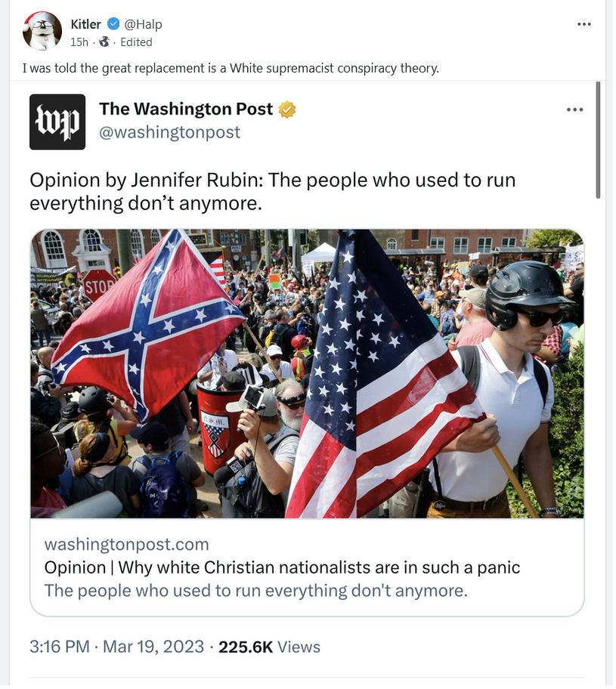
Task: Click the Jennifer Rubin opinion tweet text
Action: tap(273, 192)
